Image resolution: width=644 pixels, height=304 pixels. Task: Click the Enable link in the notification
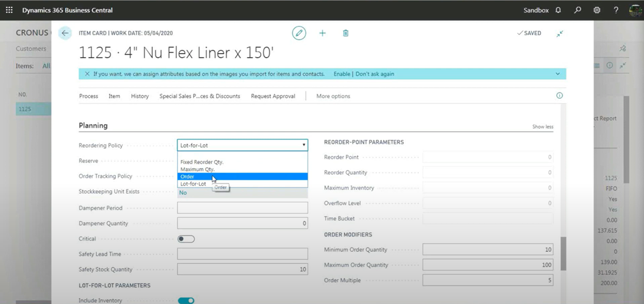tap(342, 74)
